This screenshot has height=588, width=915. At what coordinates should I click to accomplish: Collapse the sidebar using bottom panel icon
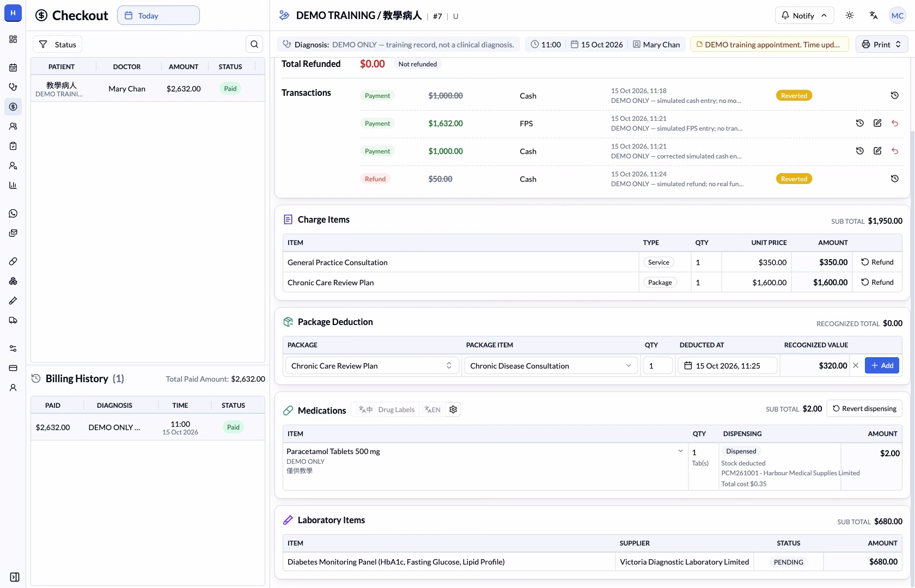point(15,577)
